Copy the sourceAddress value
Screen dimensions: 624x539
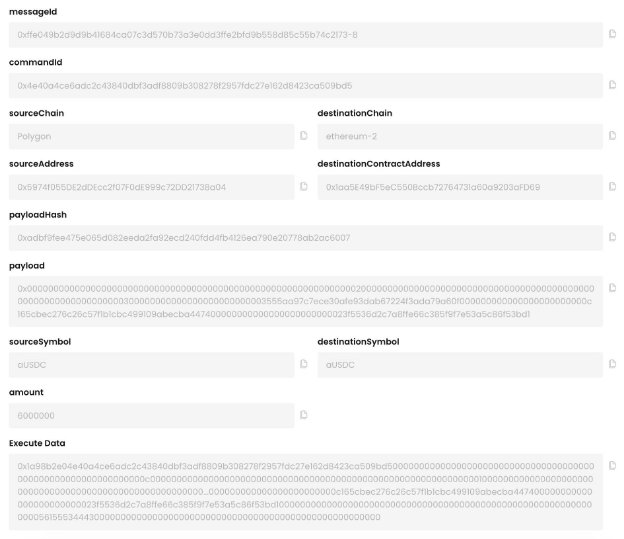[x=303, y=186]
